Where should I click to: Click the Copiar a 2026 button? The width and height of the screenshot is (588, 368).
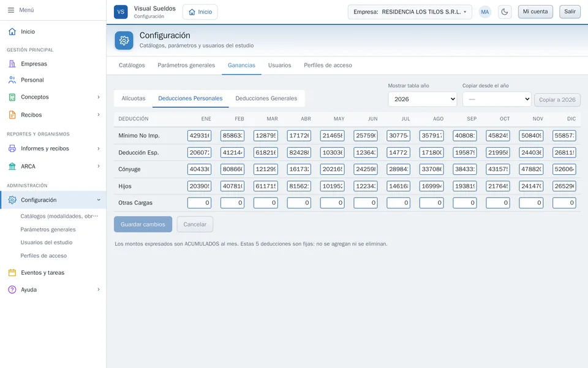[x=557, y=99]
